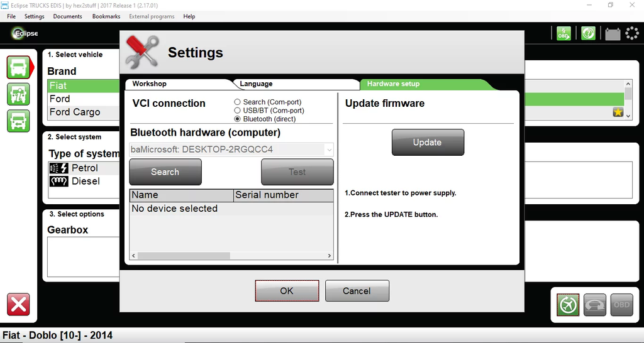This screenshot has height=343, width=644.
Task: Select the Bluetooth (direct) radio option
Action: 237,119
